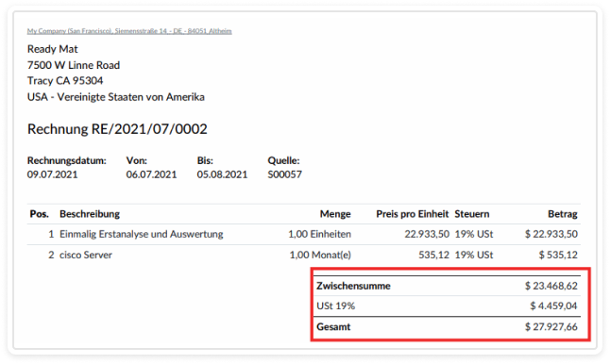Click the Beschreibung column header
Image resolution: width=610 pixels, height=364 pixels.
pos(90,214)
